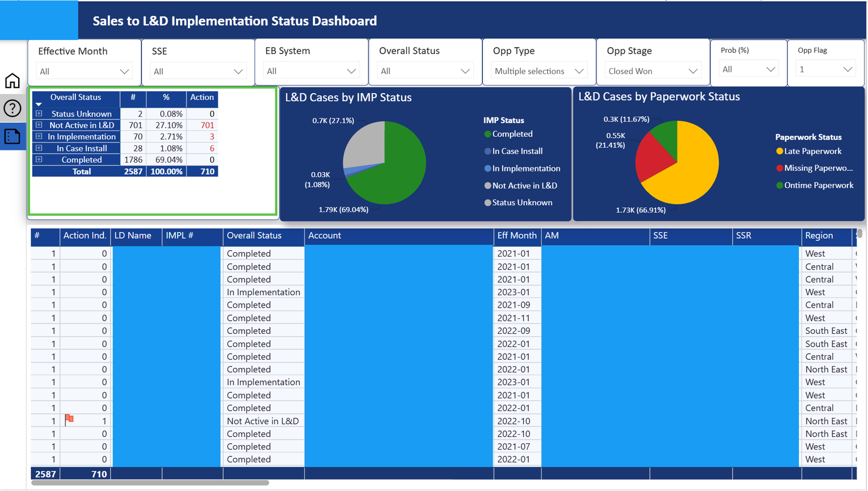Image resolution: width=868 pixels, height=491 pixels.
Task: Click the sort arrow under Overall Status header
Action: point(39,104)
